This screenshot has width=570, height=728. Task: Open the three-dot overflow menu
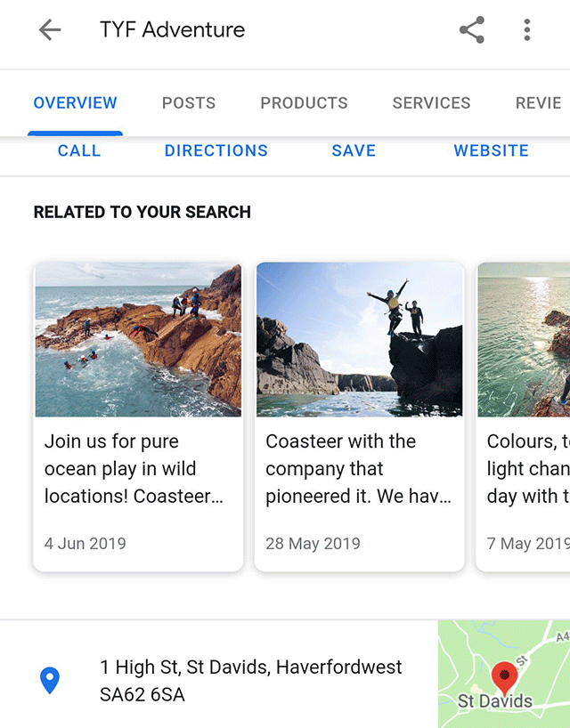[x=527, y=30]
